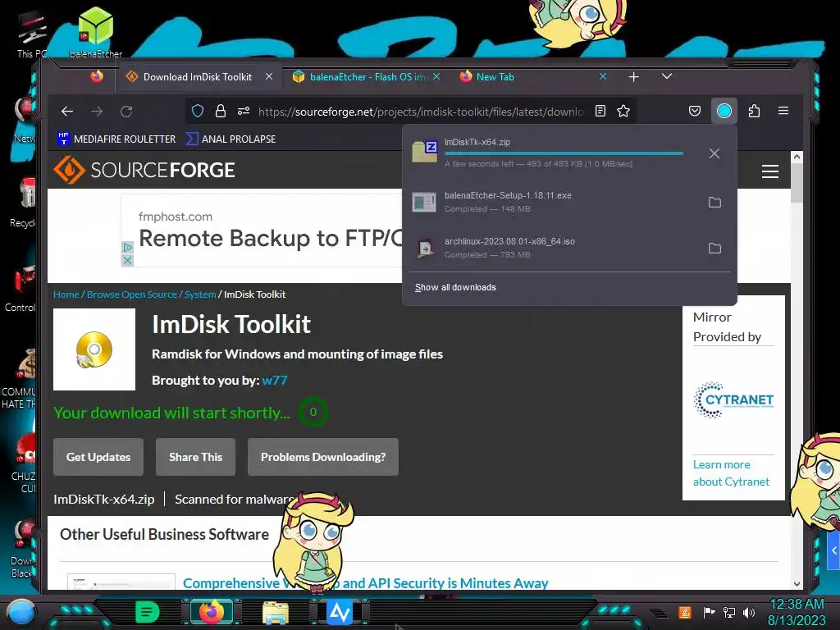Viewport: 840px width, 630px height.
Task: Show balenaEtcher-Setup-1.18.11.exe in folder
Action: coord(714,202)
